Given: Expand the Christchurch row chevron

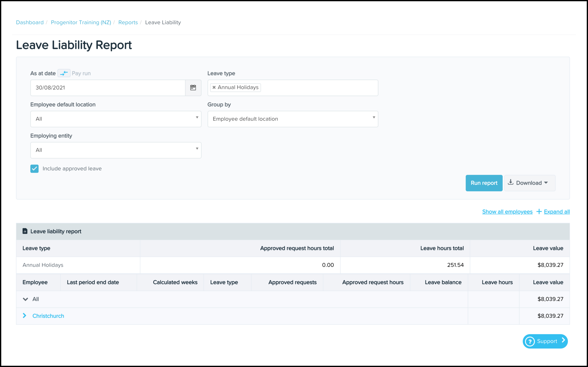Looking at the screenshot, I should pos(24,316).
